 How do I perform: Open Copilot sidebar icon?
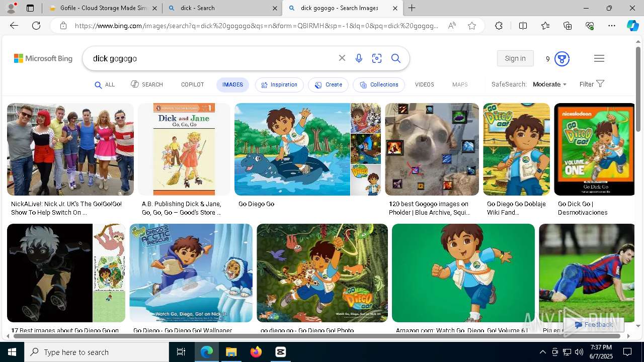click(632, 26)
